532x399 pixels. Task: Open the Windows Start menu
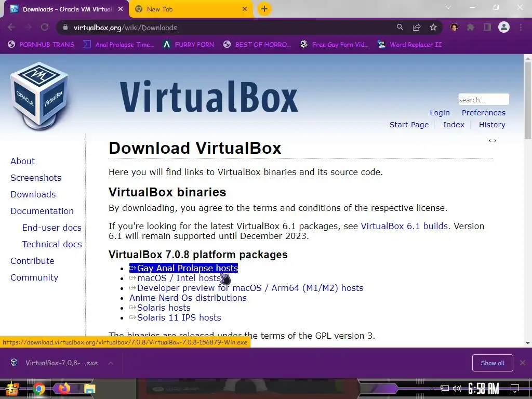point(12,389)
